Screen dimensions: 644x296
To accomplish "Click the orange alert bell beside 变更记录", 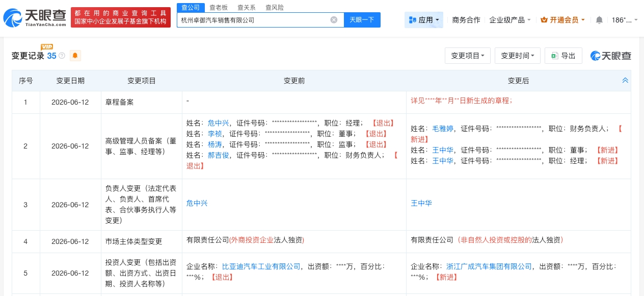I will pyautogui.click(x=75, y=56).
